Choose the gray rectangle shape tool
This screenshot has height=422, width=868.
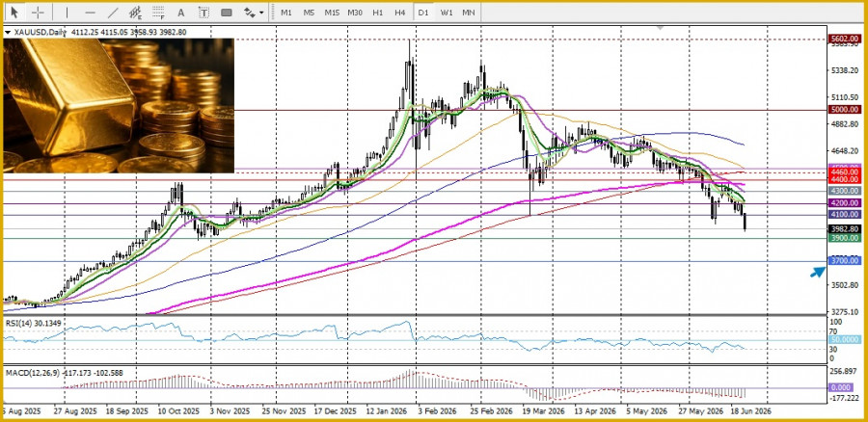(x=227, y=13)
